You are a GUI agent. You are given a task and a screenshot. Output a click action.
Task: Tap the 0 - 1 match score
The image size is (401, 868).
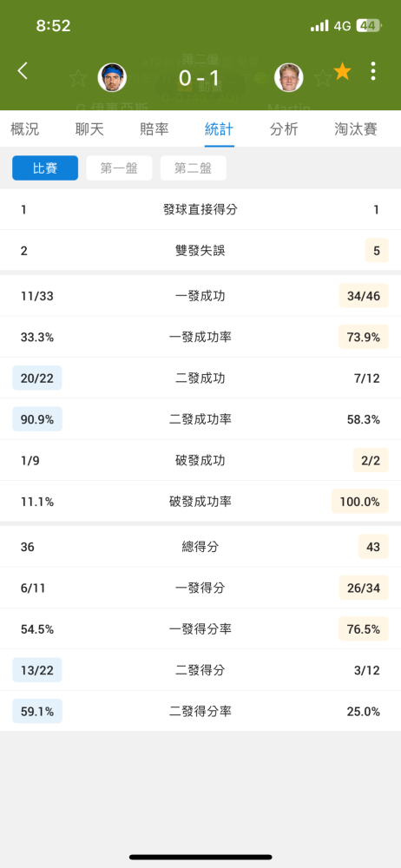[200, 74]
